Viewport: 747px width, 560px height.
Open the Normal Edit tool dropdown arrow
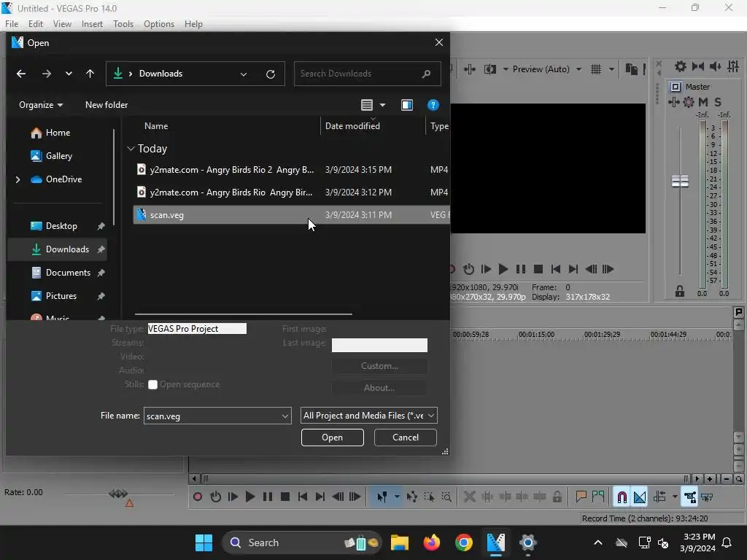(397, 497)
